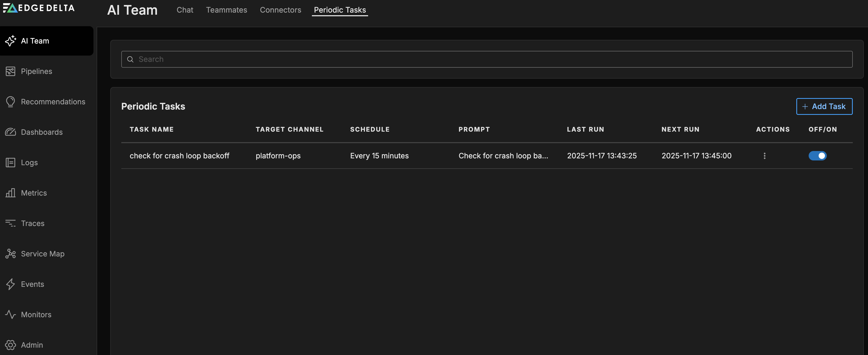Select Traces from the sidebar
The height and width of the screenshot is (355, 868).
coord(32,223)
